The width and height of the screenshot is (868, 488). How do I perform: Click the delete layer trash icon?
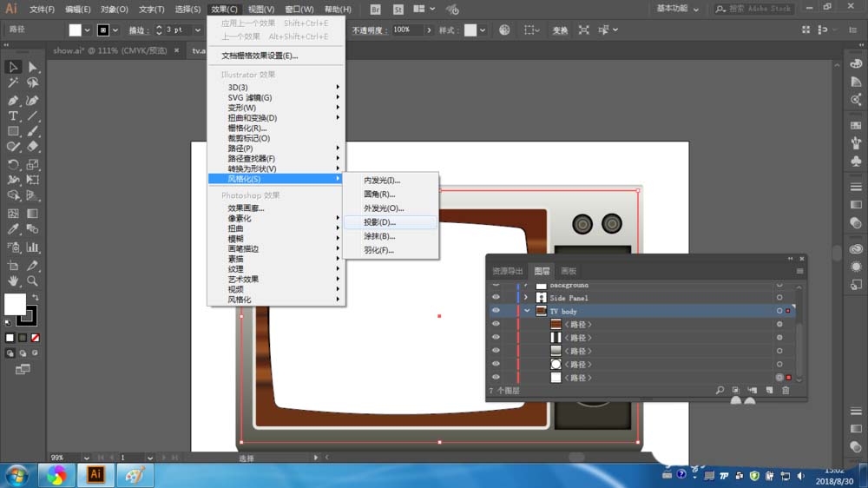[x=786, y=391]
